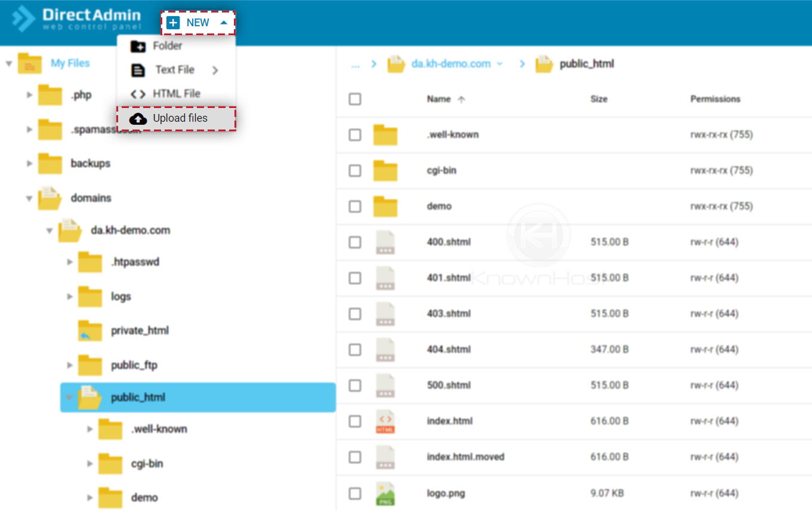Open the da.kh-demo.com breadcrumb dropdown
Screen dimensions: 812x527
point(500,64)
